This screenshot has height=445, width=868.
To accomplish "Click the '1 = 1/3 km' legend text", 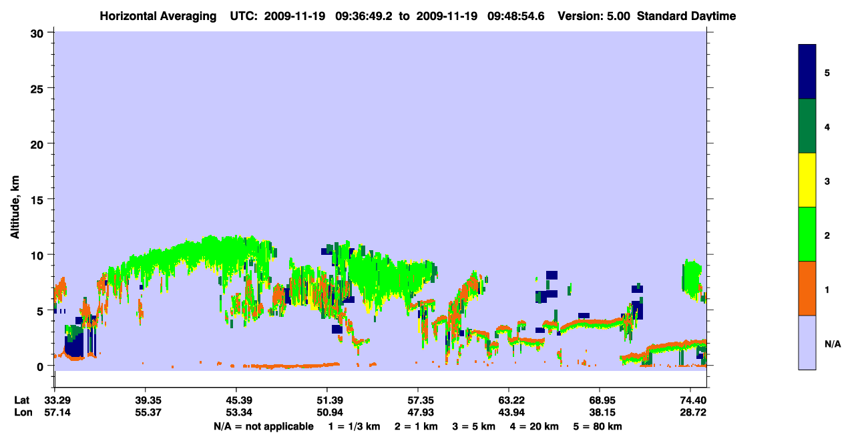I will tap(355, 426).
